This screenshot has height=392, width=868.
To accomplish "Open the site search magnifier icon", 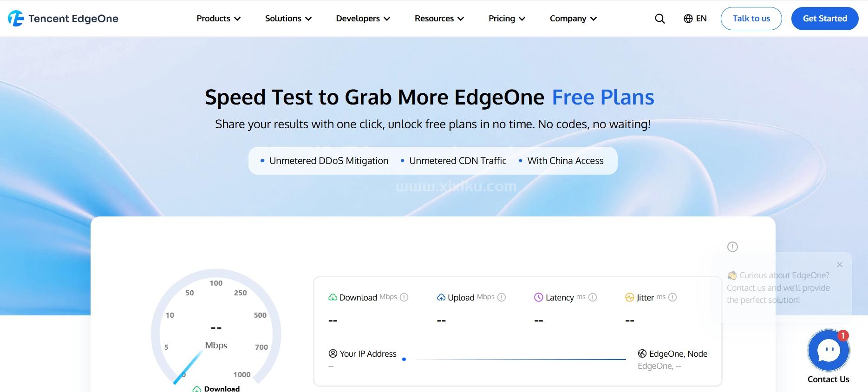I will tap(659, 19).
